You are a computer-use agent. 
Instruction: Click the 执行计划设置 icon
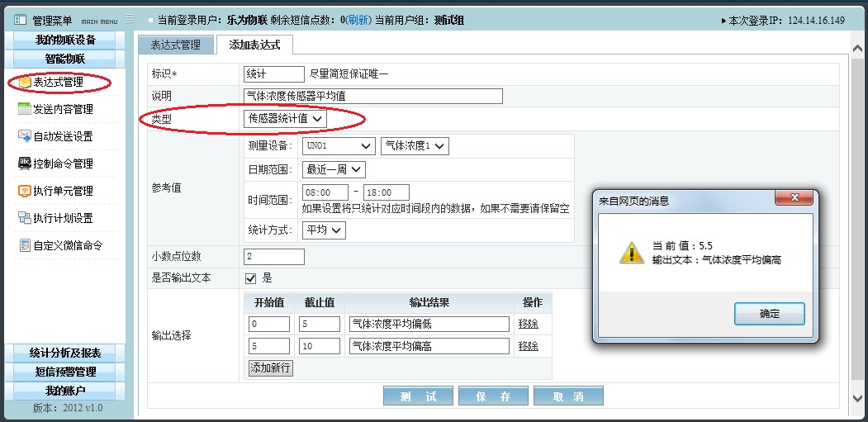pyautogui.click(x=25, y=218)
